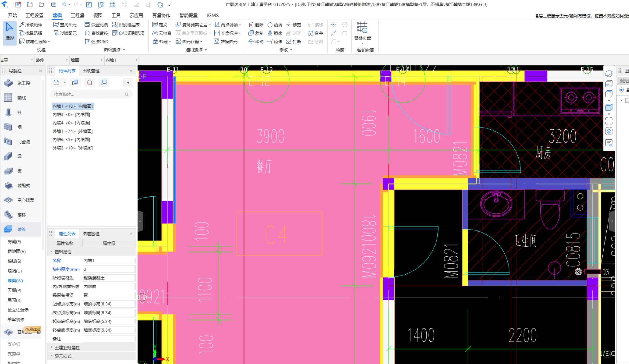The width and height of the screenshot is (629, 364).
Task: Select radio button in right panel
Action: click(x=621, y=90)
